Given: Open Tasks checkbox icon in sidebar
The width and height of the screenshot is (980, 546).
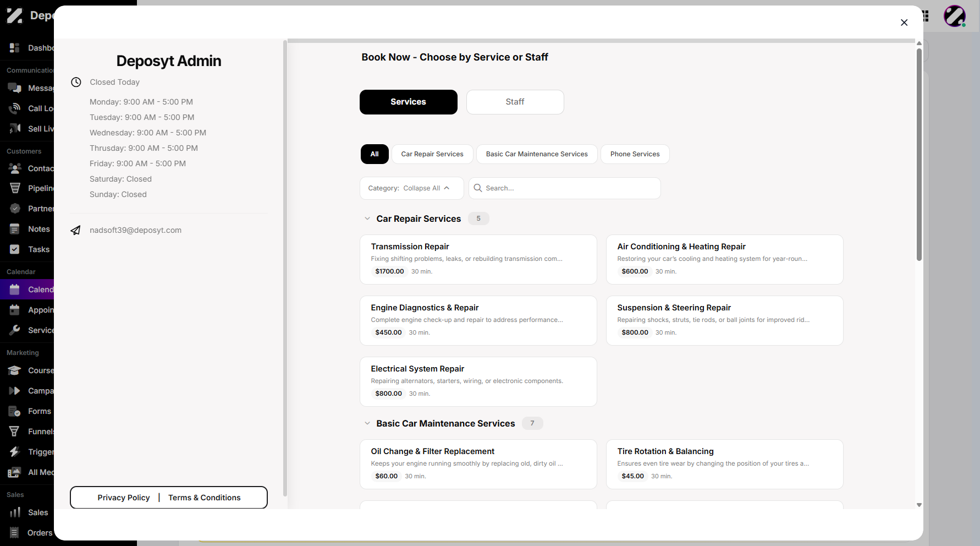Looking at the screenshot, I should (15, 249).
